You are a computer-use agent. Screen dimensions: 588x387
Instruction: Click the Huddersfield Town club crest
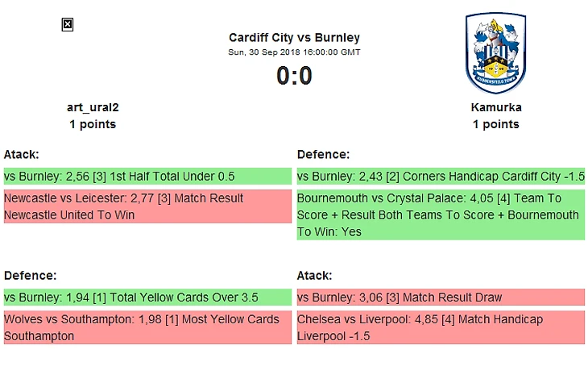(495, 53)
